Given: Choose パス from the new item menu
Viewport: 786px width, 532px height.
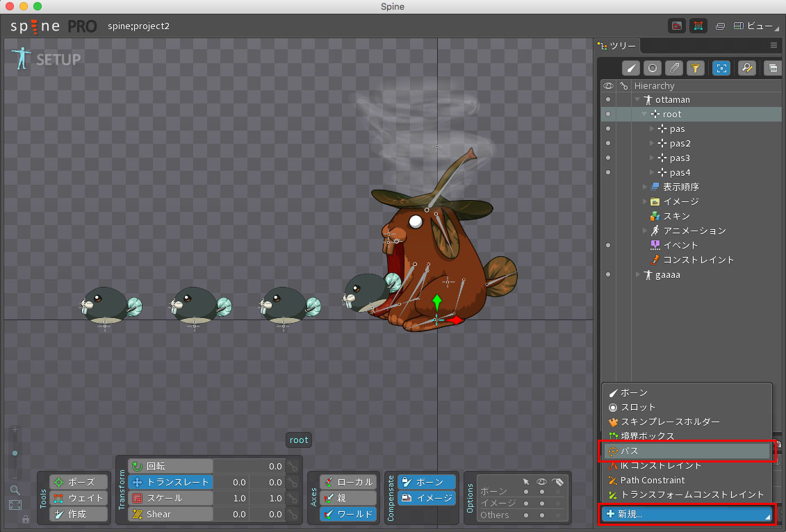Looking at the screenshot, I should coord(687,451).
